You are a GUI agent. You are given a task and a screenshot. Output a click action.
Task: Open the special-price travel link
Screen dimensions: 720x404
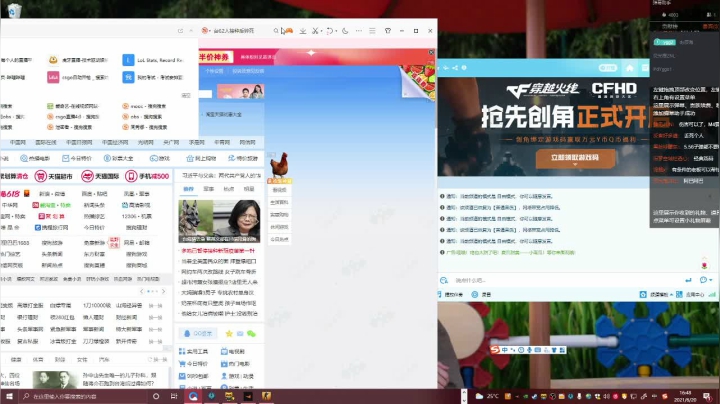point(243,158)
